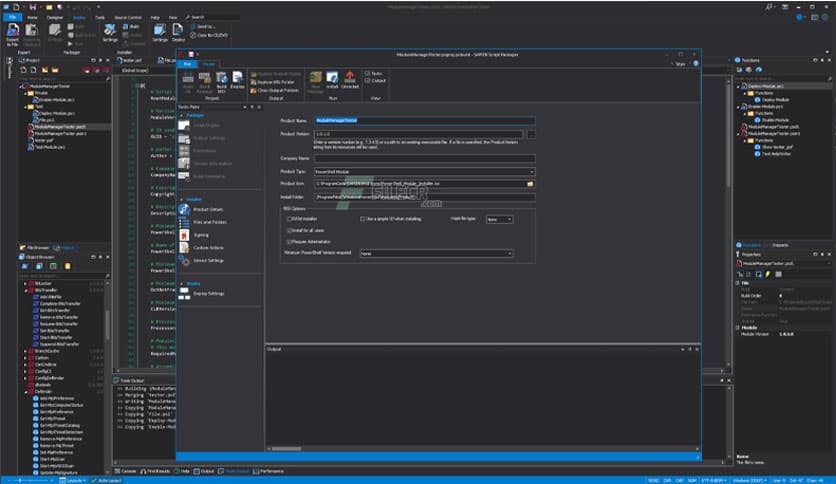Collapse Deploy-Module.ps1 node in Functions panel

tap(738, 86)
